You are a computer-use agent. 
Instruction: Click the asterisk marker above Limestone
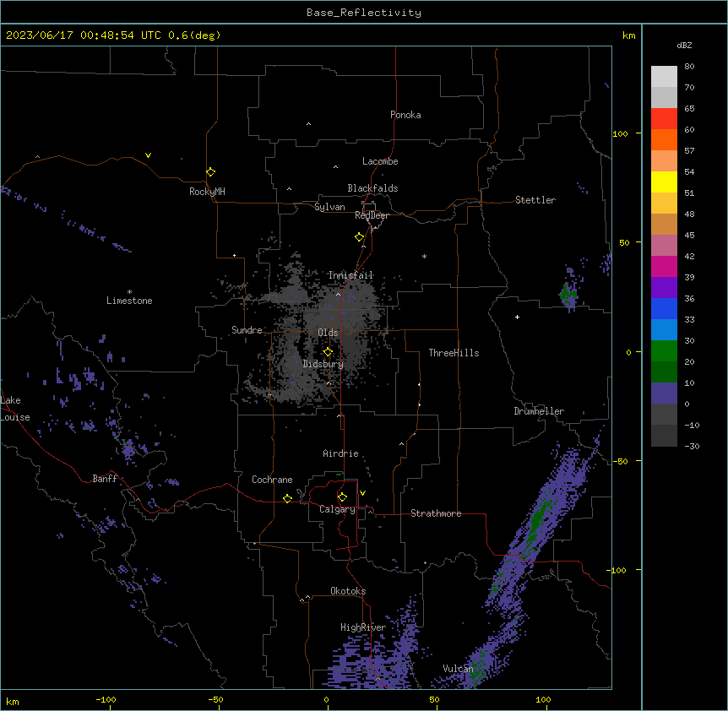click(x=129, y=292)
